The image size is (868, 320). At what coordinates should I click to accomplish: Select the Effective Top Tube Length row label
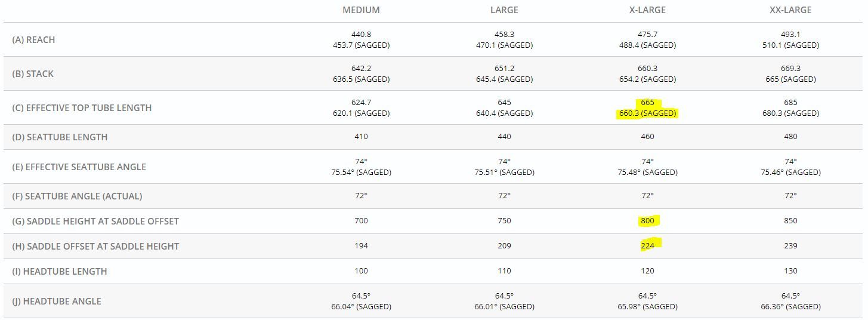[82, 108]
